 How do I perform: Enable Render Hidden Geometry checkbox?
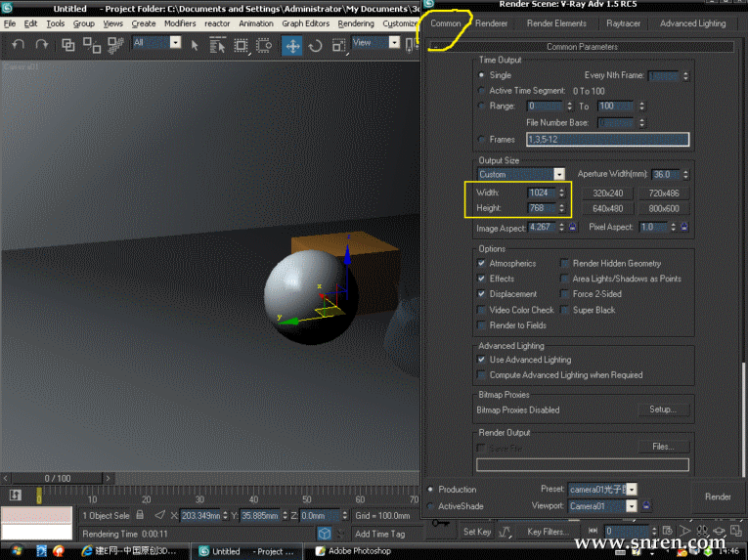click(565, 264)
